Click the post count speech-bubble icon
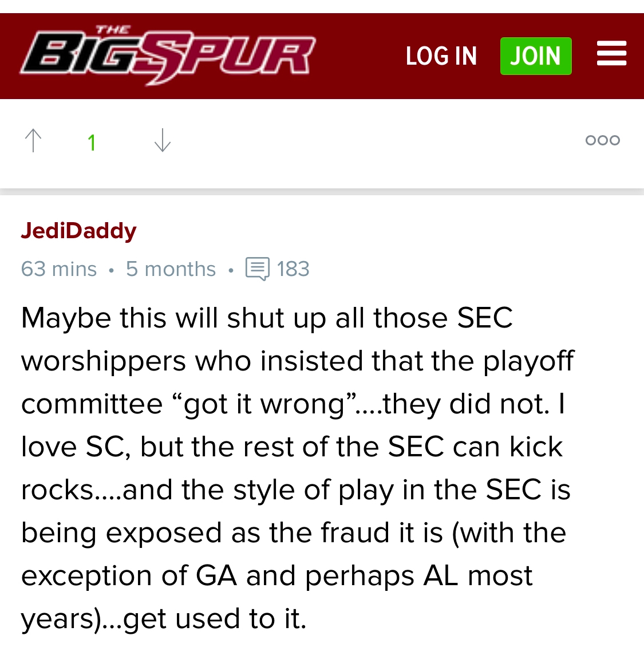This screenshot has height=647, width=644. point(257,269)
